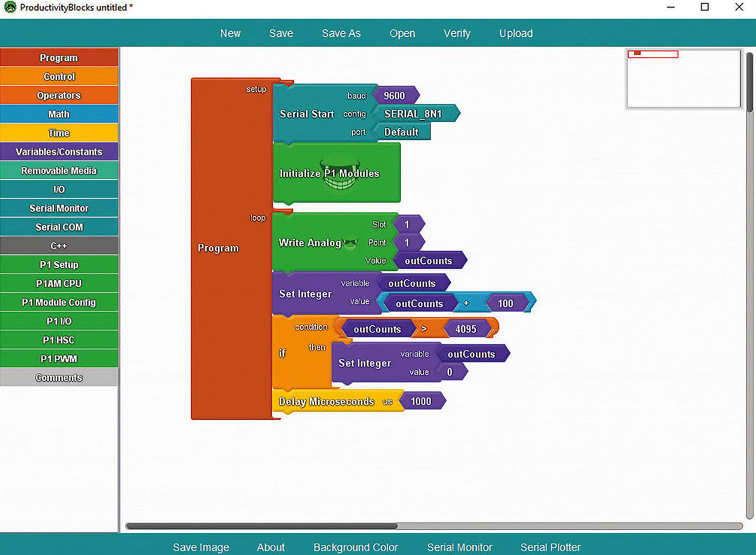756x555 pixels.
Task: Click Upload in the top menu
Action: (516, 34)
